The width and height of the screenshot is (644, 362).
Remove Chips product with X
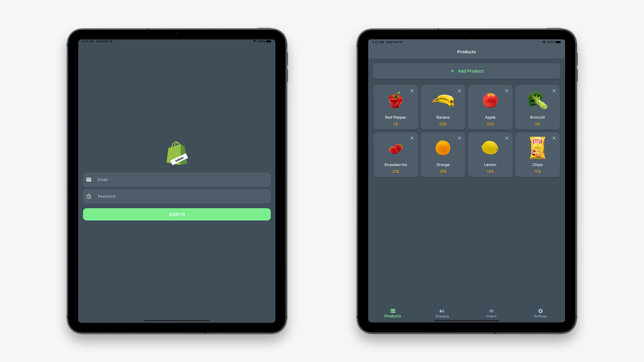[x=554, y=138]
